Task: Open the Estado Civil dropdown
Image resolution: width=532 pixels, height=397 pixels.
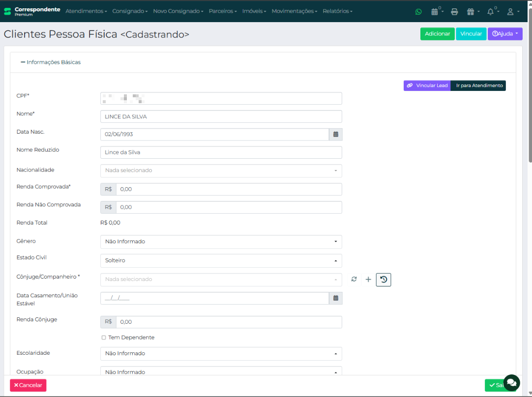Action: pyautogui.click(x=221, y=260)
